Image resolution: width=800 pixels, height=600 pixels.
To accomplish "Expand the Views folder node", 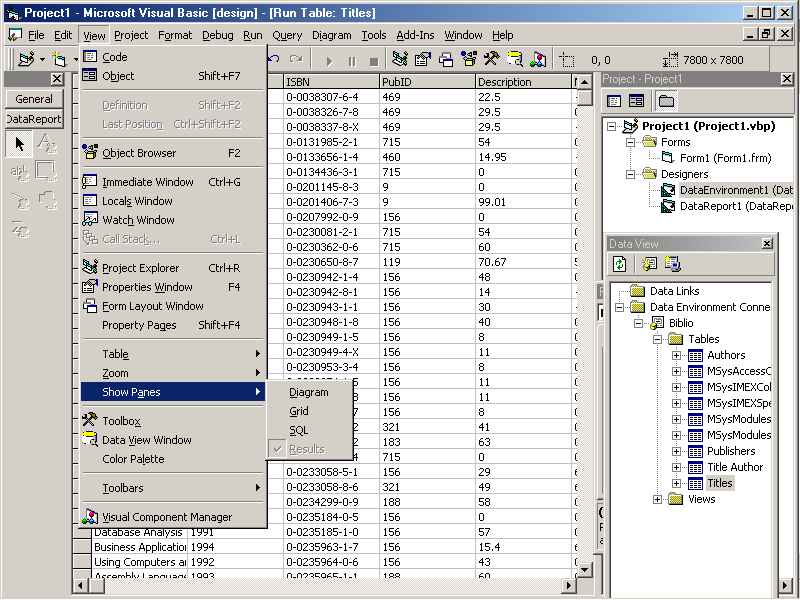I will click(x=657, y=499).
